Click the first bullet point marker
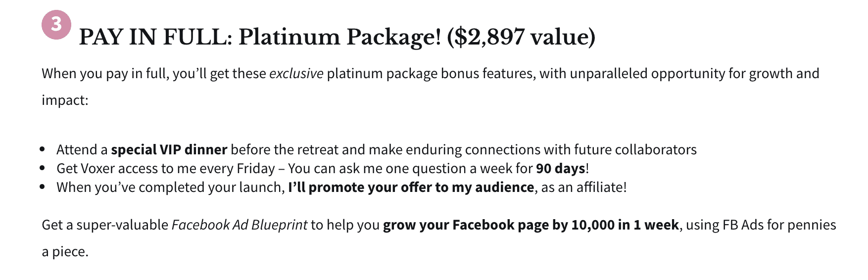868x280 pixels. 43,149
